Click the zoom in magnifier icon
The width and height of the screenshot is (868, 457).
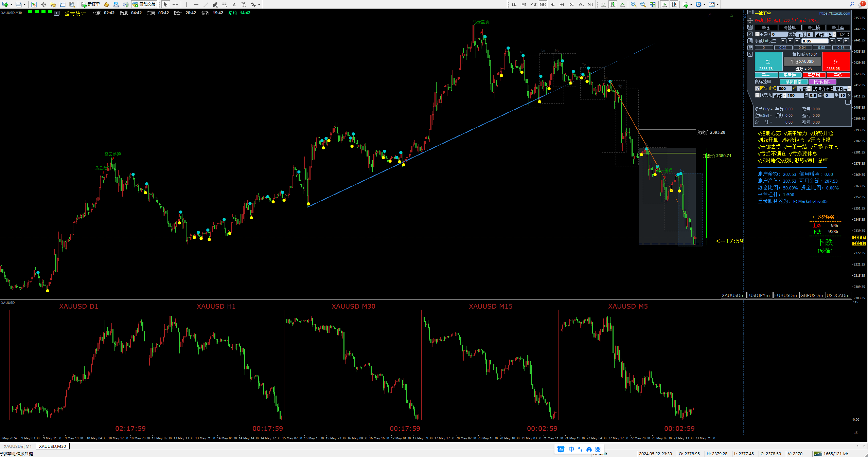click(x=634, y=4)
